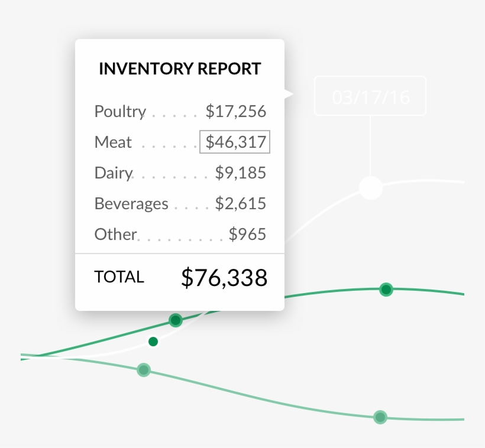Viewport: 485px width, 448px height.
Task: Select the INVENTORY REPORT header
Action: [180, 68]
